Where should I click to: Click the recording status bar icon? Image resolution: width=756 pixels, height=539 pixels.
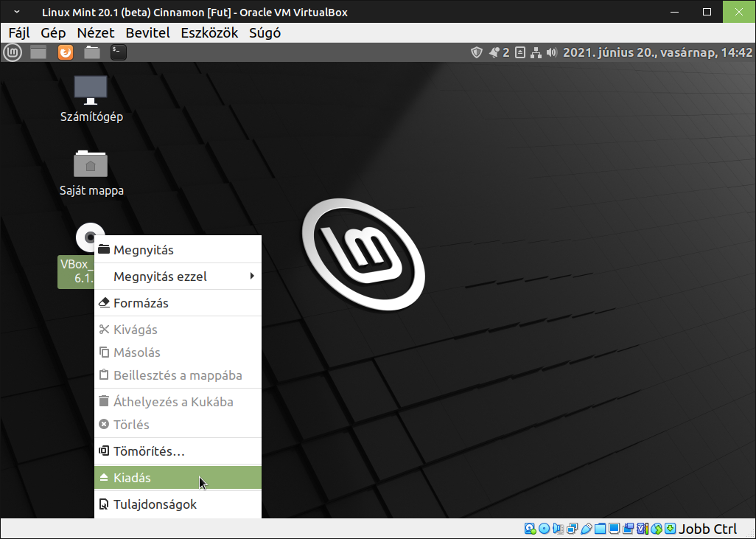tap(629, 529)
